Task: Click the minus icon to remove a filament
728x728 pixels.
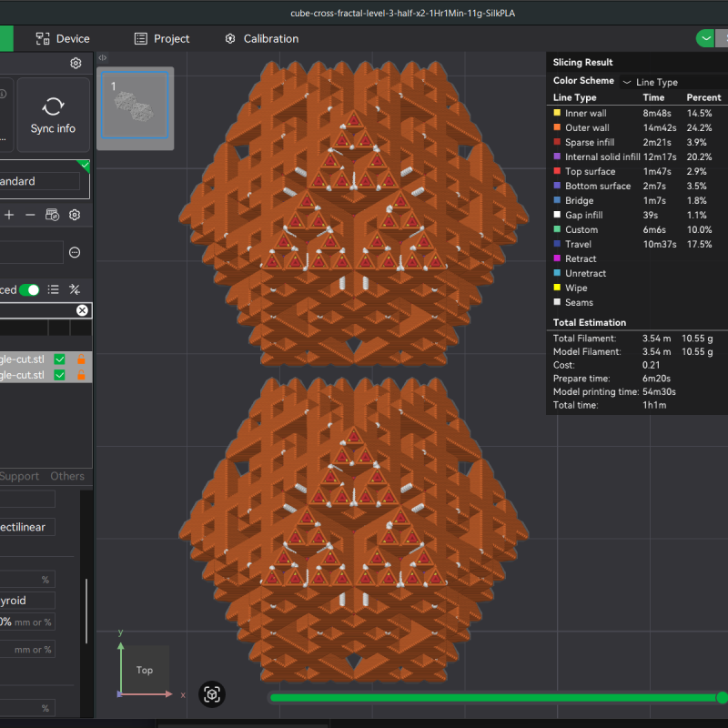Action: pyautogui.click(x=29, y=215)
